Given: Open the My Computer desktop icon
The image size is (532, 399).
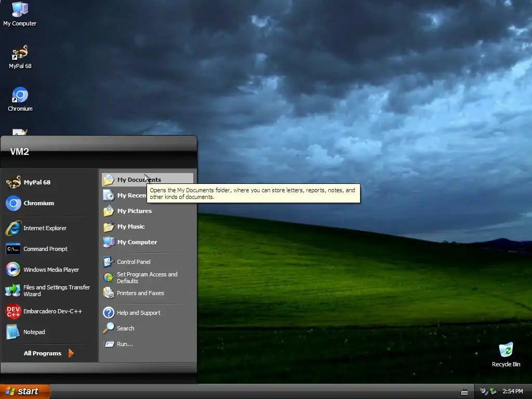Looking at the screenshot, I should pyautogui.click(x=20, y=14).
